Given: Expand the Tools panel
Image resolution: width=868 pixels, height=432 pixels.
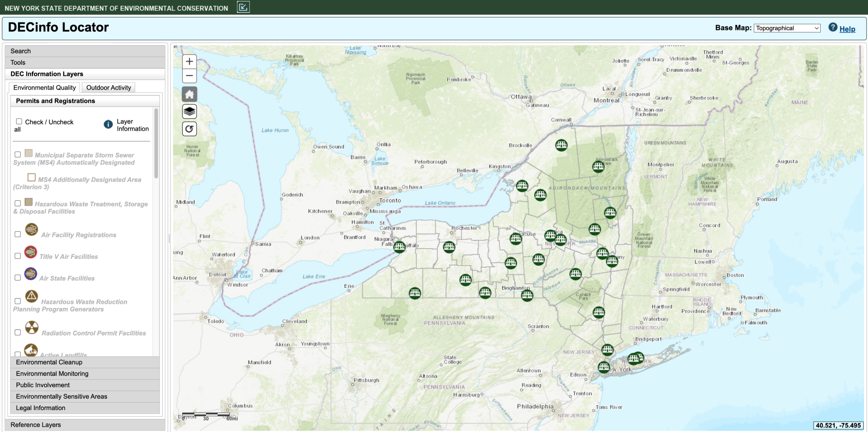Looking at the screenshot, I should [85, 62].
